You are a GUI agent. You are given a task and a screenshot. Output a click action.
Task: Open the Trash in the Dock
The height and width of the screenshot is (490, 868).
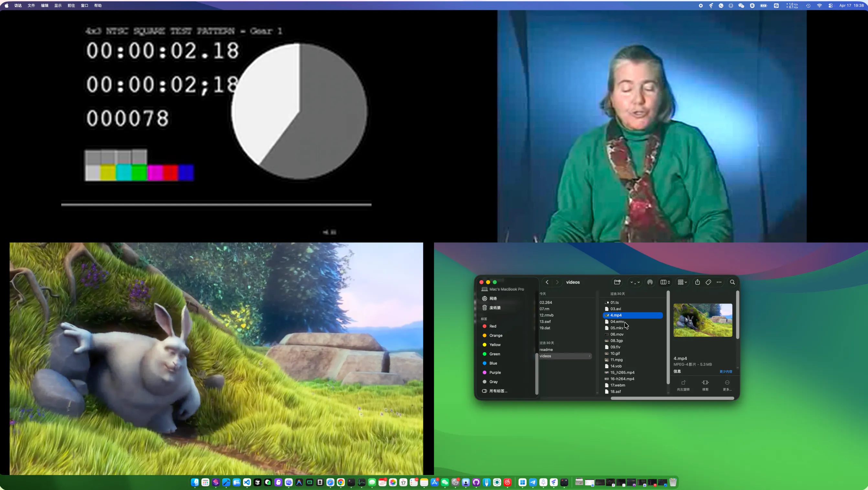[673, 482]
